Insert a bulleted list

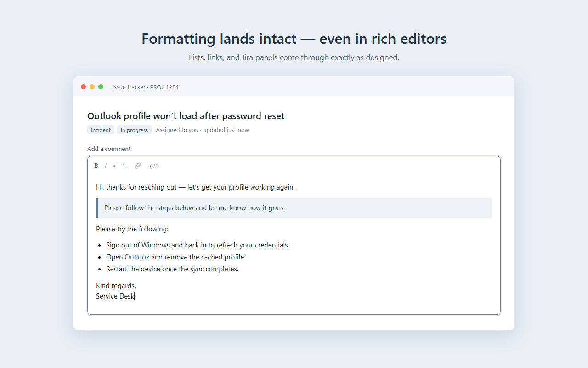pyautogui.click(x=114, y=166)
